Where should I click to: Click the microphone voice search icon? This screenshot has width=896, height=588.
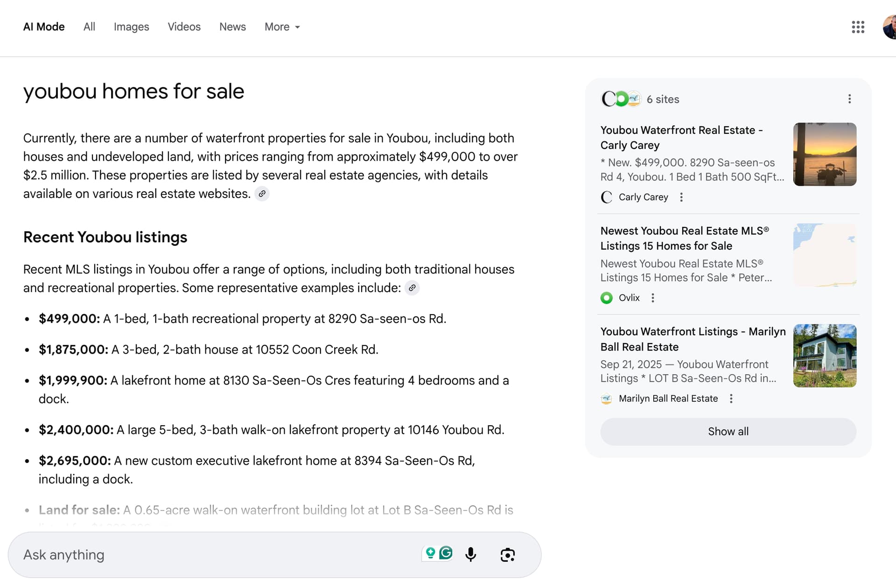[x=470, y=554]
